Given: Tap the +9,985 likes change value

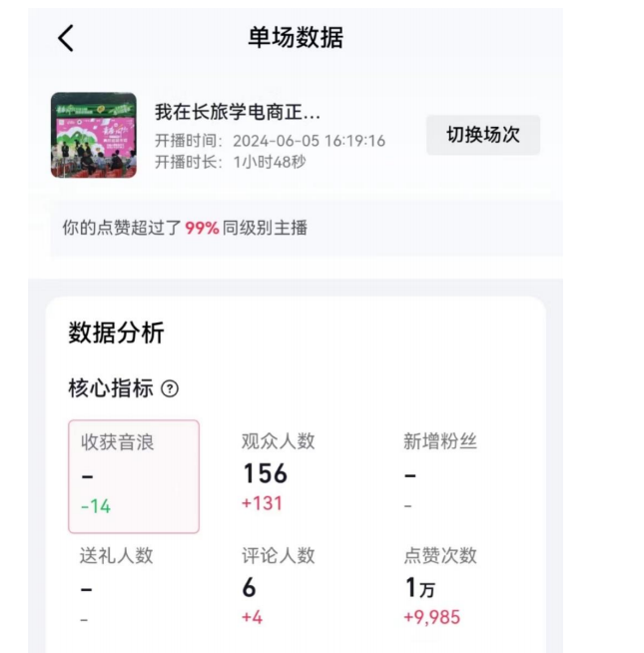Looking at the screenshot, I should (431, 617).
